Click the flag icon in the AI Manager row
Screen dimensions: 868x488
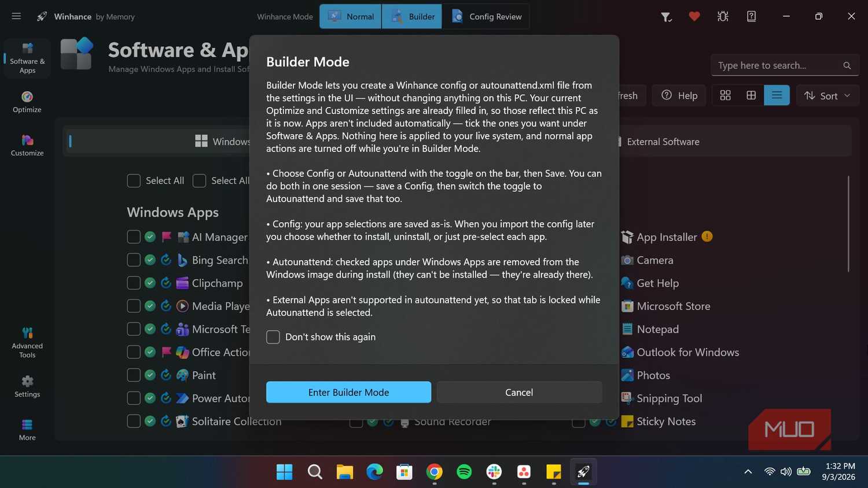tap(167, 236)
